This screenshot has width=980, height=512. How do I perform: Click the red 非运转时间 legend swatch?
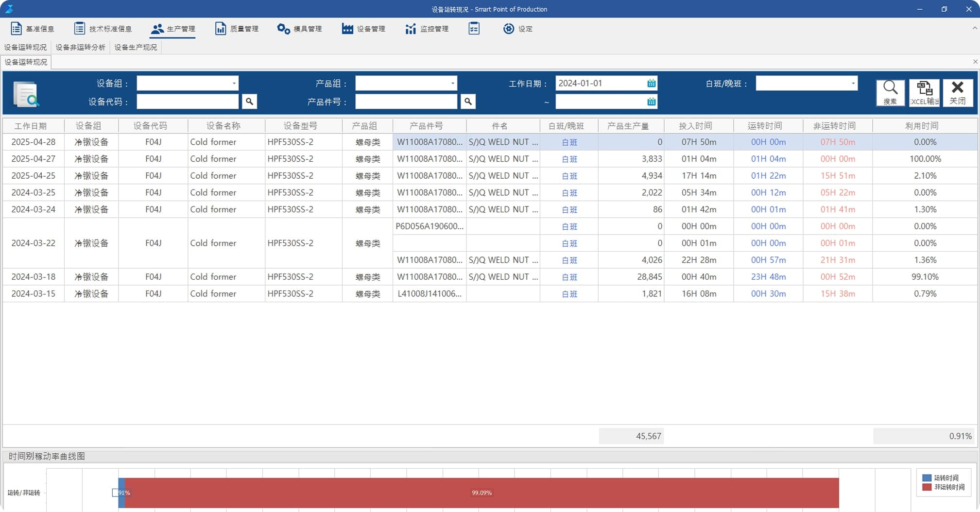tap(927, 487)
